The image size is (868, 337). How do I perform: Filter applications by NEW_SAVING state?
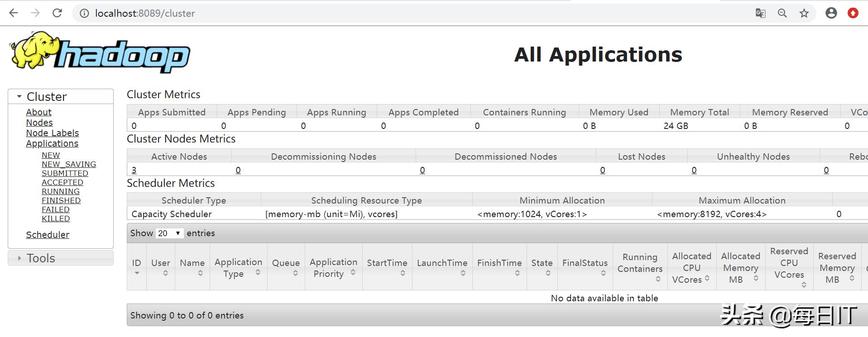(x=69, y=164)
